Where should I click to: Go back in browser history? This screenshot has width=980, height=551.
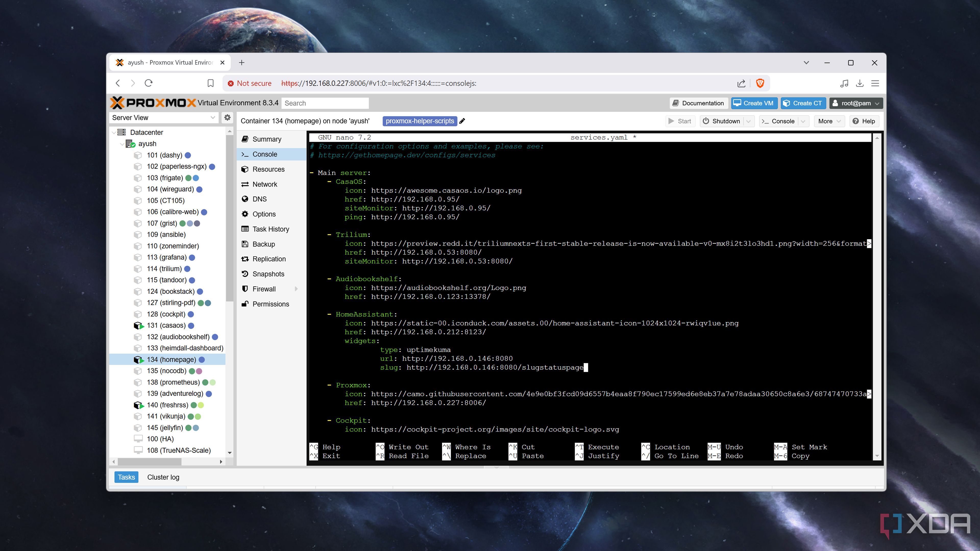(118, 83)
